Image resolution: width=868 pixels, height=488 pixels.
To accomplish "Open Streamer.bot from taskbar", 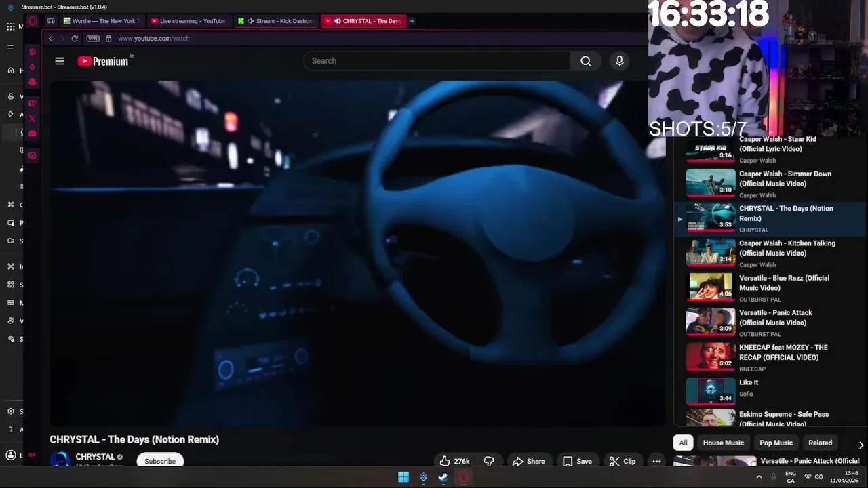I will tap(424, 477).
